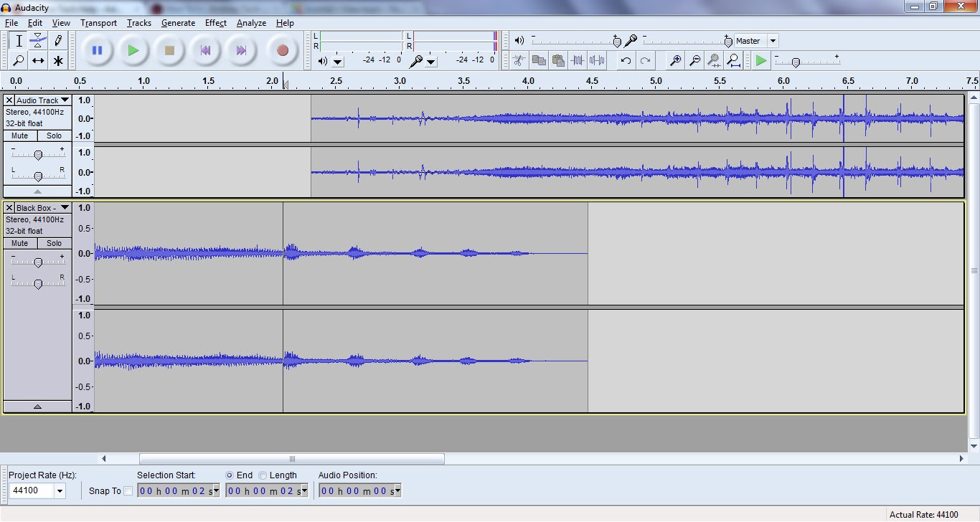Image resolution: width=980 pixels, height=522 pixels.
Task: Open the Tracks menu
Action: [x=139, y=23]
